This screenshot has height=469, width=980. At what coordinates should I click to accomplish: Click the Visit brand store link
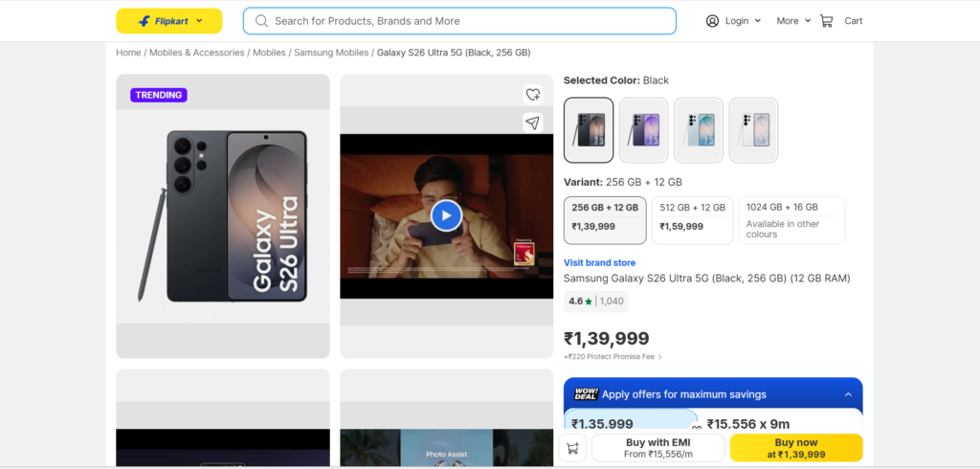point(599,262)
